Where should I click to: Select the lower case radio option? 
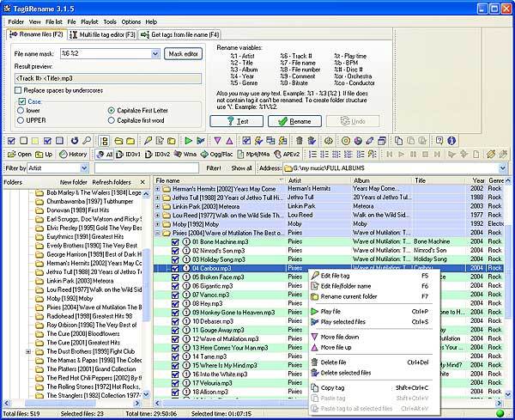tap(21, 111)
